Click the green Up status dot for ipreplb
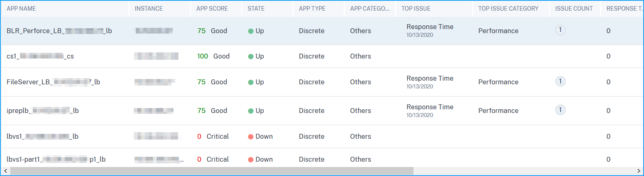Screen dimensions: 644x176 point(251,111)
